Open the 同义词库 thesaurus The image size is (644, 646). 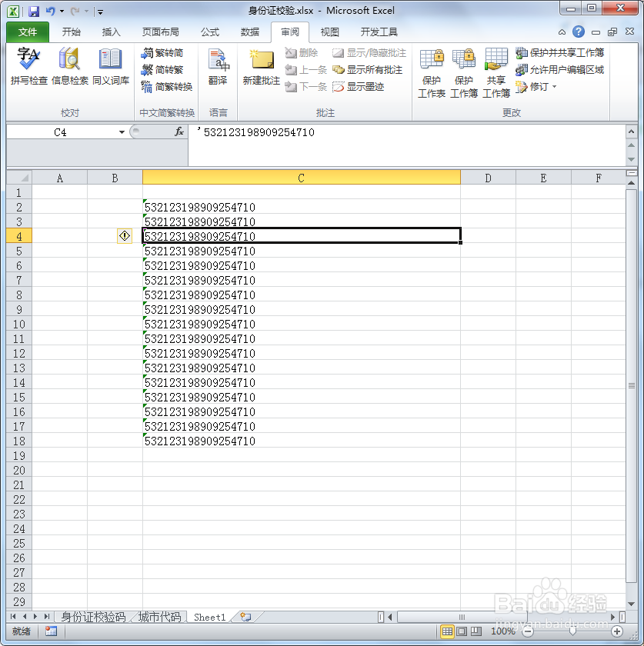pyautogui.click(x=111, y=66)
